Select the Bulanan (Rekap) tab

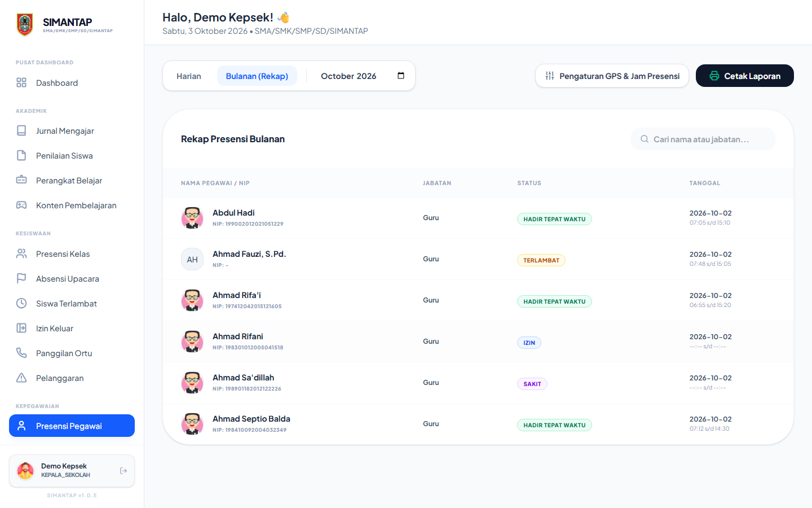[257, 76]
